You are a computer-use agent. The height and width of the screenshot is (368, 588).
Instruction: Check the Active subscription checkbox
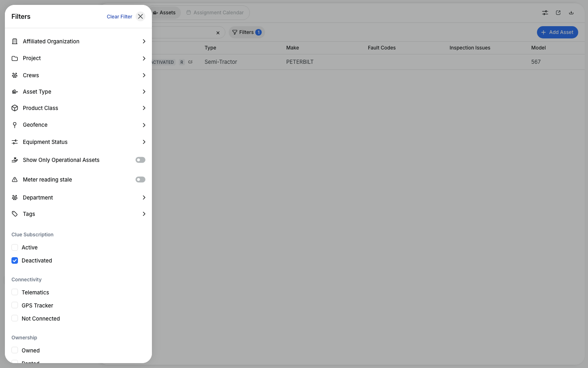pos(15,247)
